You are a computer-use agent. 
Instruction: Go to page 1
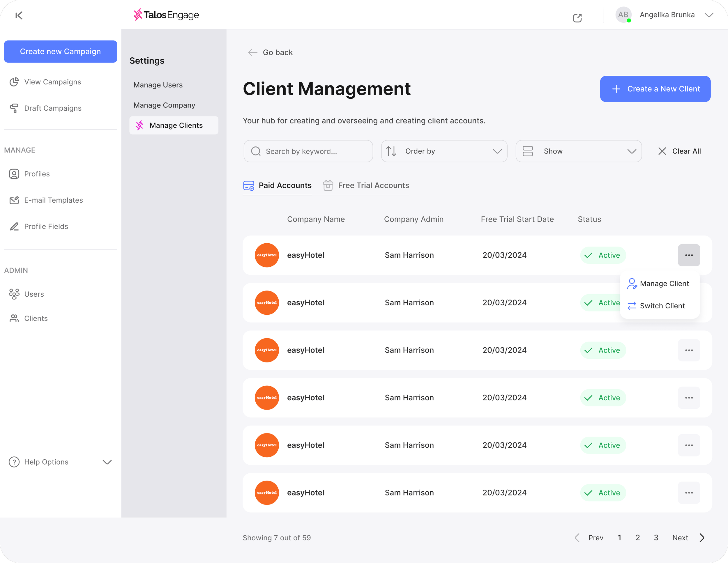tap(619, 538)
